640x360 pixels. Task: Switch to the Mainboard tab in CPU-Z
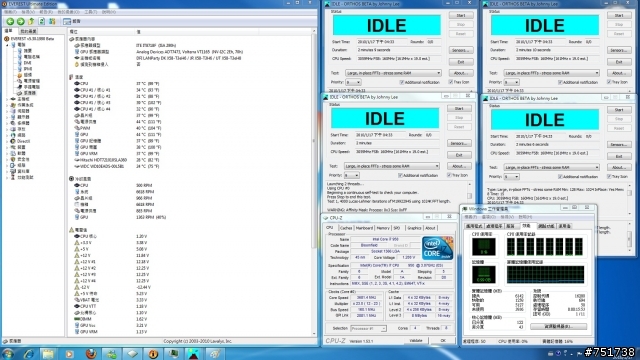click(x=364, y=228)
